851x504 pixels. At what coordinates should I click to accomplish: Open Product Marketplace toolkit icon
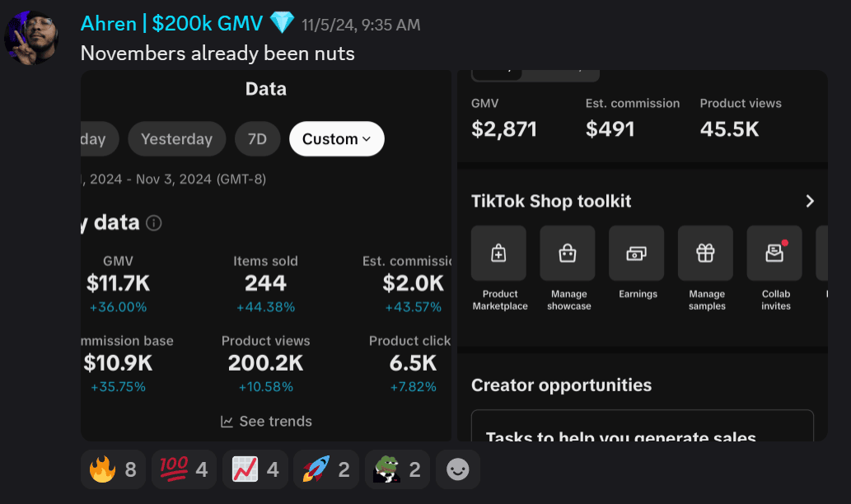pyautogui.click(x=498, y=254)
